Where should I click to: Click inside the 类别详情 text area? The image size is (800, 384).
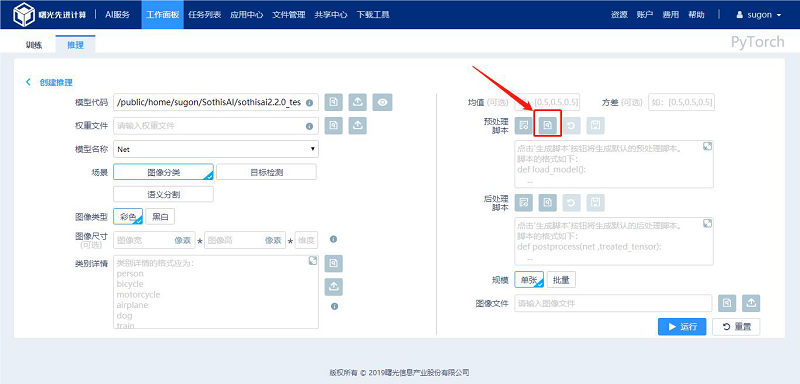pos(216,292)
